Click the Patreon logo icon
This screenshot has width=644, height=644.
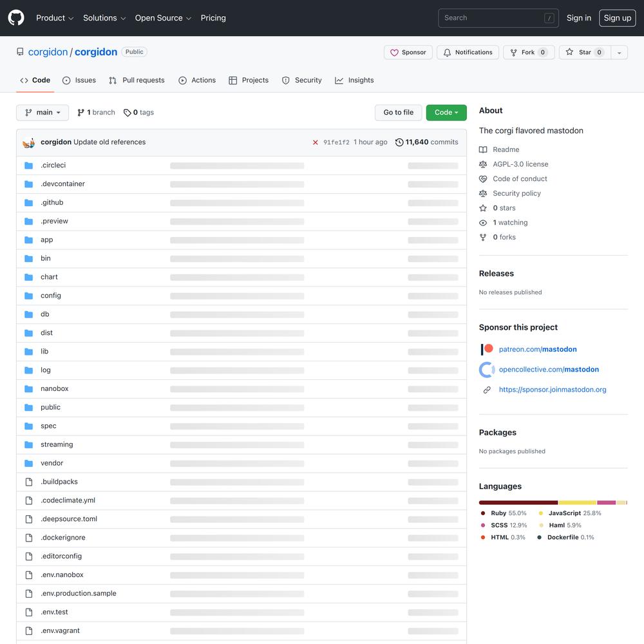pyautogui.click(x=487, y=349)
